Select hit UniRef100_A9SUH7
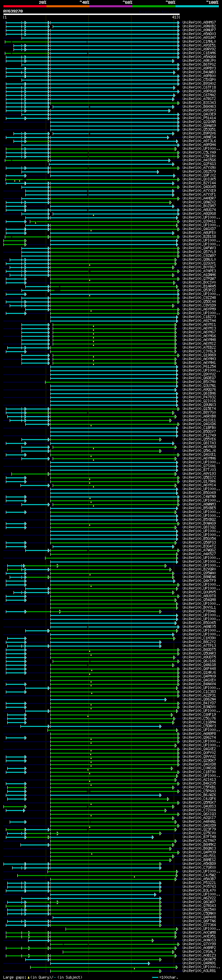 point(199,38)
